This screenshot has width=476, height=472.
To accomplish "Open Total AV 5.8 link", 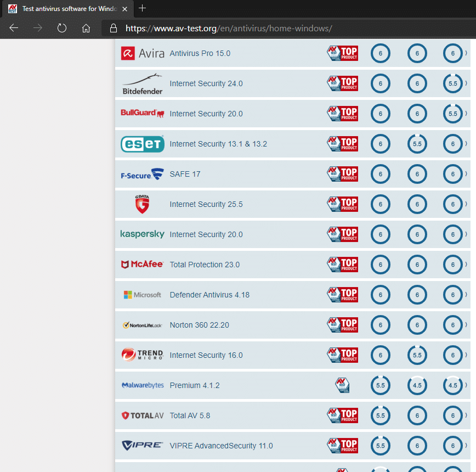I will (x=190, y=415).
